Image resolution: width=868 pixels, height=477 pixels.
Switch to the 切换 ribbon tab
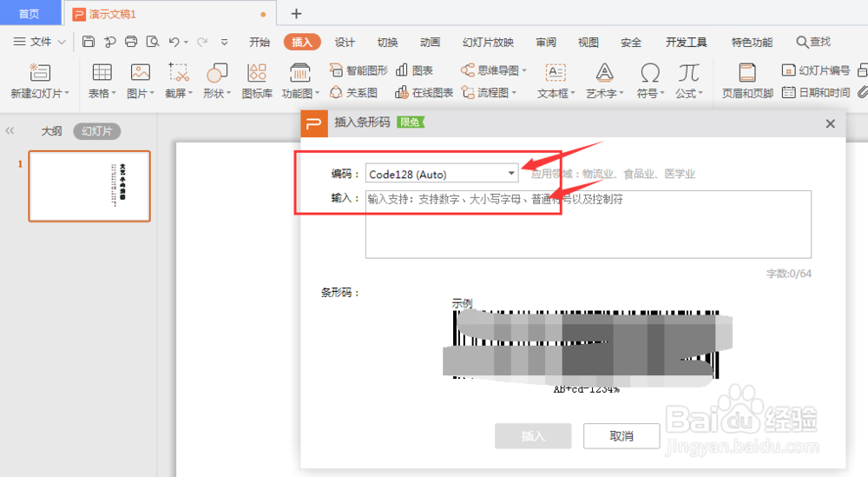[x=387, y=42]
